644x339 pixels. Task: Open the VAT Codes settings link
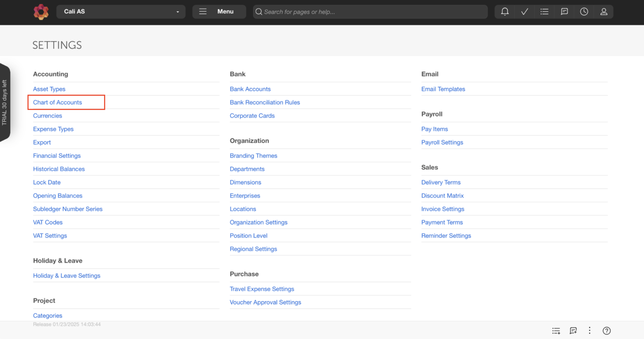pyautogui.click(x=48, y=222)
